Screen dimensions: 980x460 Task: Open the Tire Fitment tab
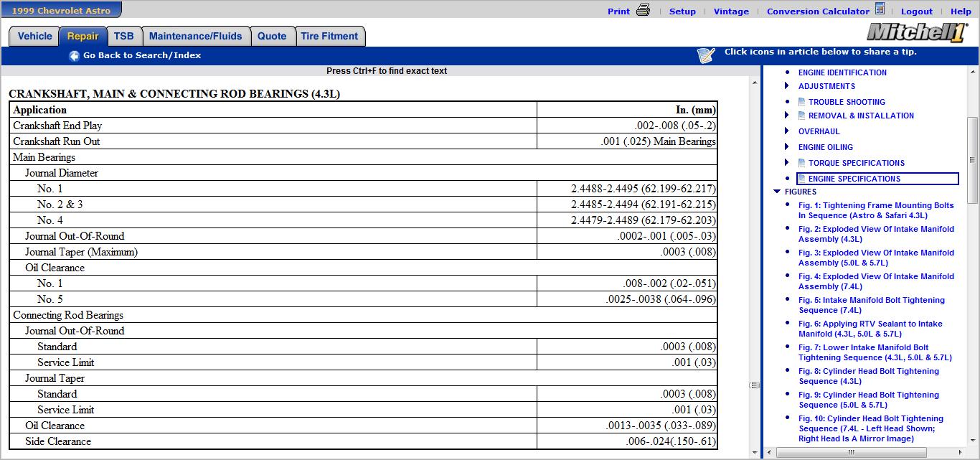329,36
